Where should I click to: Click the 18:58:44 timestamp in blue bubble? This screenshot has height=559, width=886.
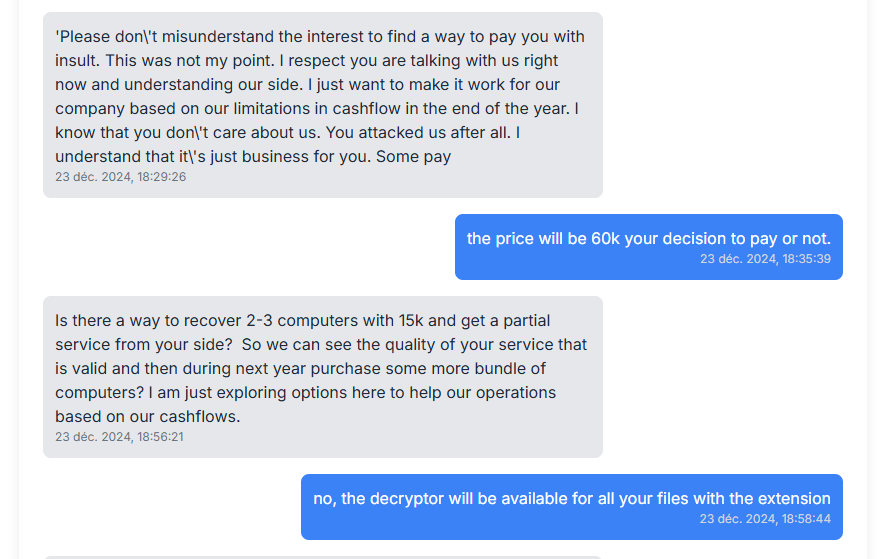tap(765, 519)
